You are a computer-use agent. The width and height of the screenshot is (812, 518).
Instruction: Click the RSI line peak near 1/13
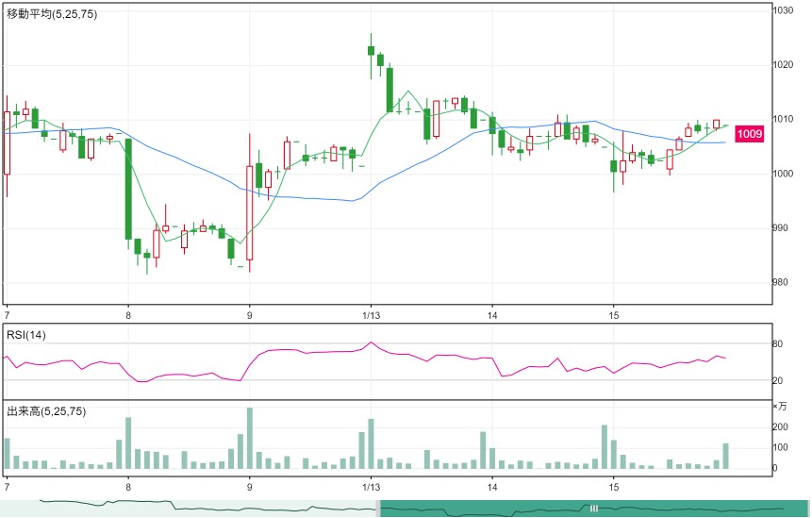[x=371, y=343]
